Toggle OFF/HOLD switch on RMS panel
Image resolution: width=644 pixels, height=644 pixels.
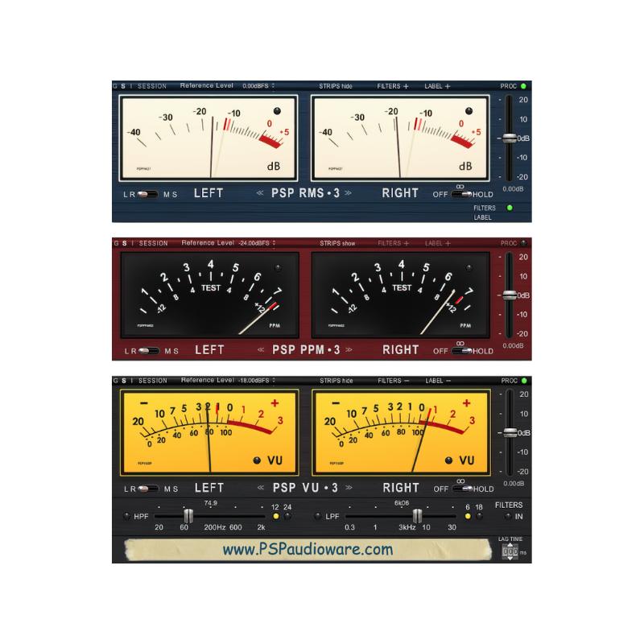pyautogui.click(x=461, y=194)
